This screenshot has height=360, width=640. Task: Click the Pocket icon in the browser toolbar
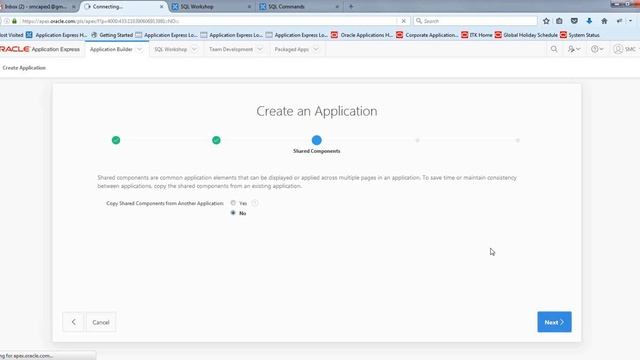[x=574, y=21]
